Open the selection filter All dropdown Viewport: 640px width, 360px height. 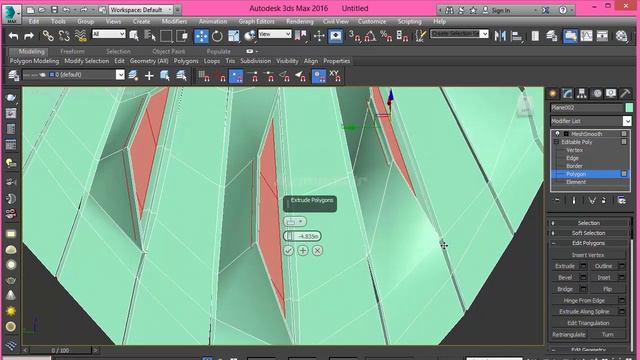click(109, 34)
